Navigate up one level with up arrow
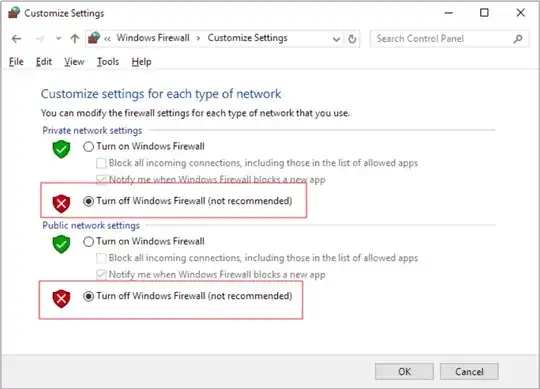This screenshot has width=540, height=389. (75, 39)
